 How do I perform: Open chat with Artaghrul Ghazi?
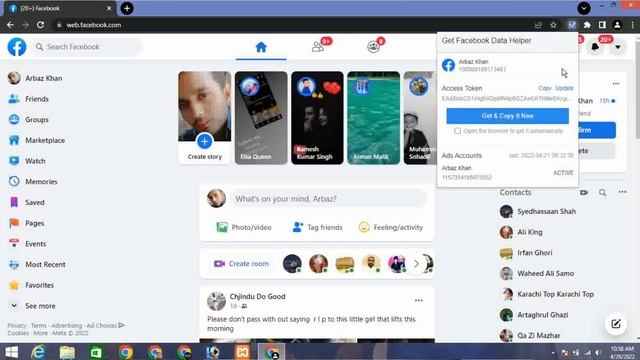coord(534,315)
